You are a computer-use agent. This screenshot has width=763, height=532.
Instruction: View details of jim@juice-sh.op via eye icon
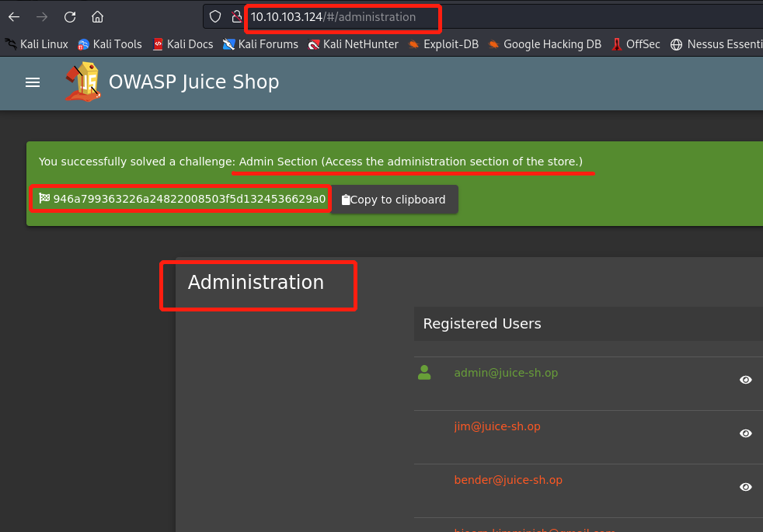[x=745, y=433]
